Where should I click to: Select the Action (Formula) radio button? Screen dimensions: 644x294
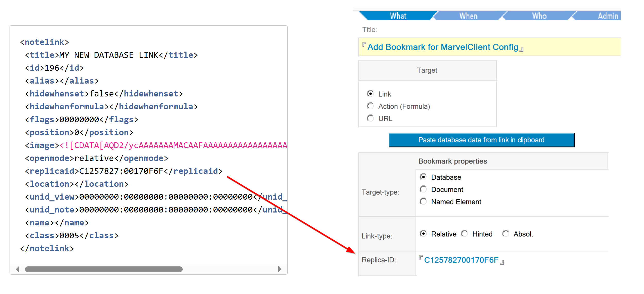pyautogui.click(x=370, y=106)
